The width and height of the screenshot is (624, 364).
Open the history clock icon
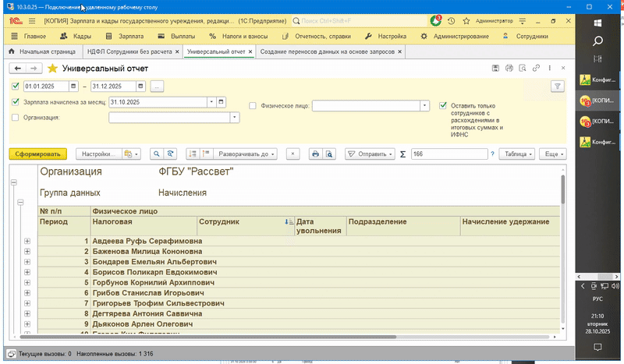point(452,21)
